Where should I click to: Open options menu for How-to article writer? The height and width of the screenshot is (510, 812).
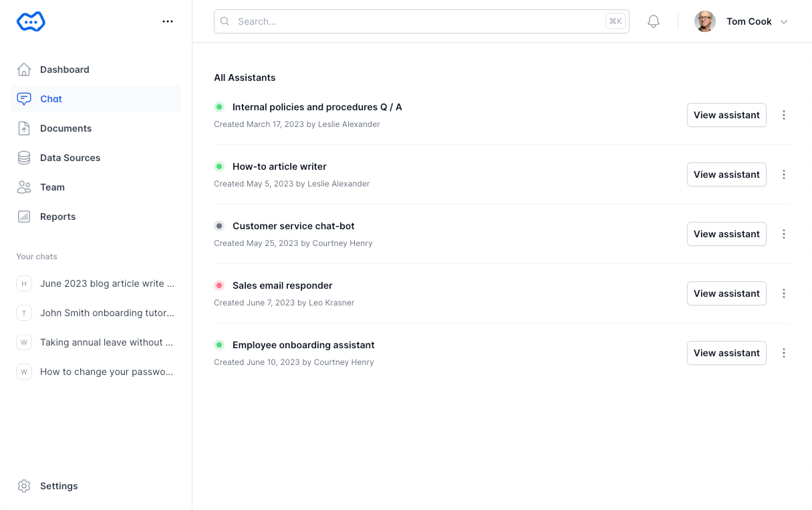point(784,174)
